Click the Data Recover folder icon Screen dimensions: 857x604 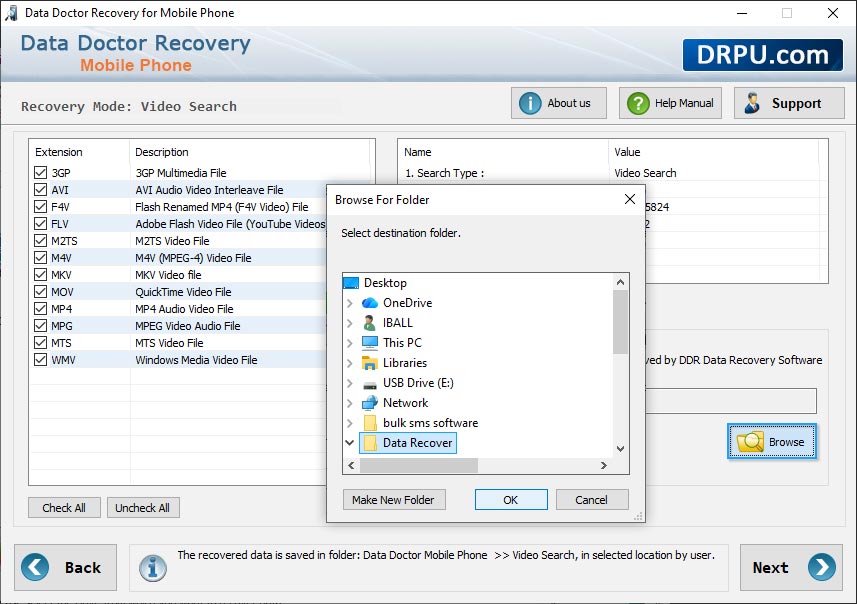[x=370, y=443]
